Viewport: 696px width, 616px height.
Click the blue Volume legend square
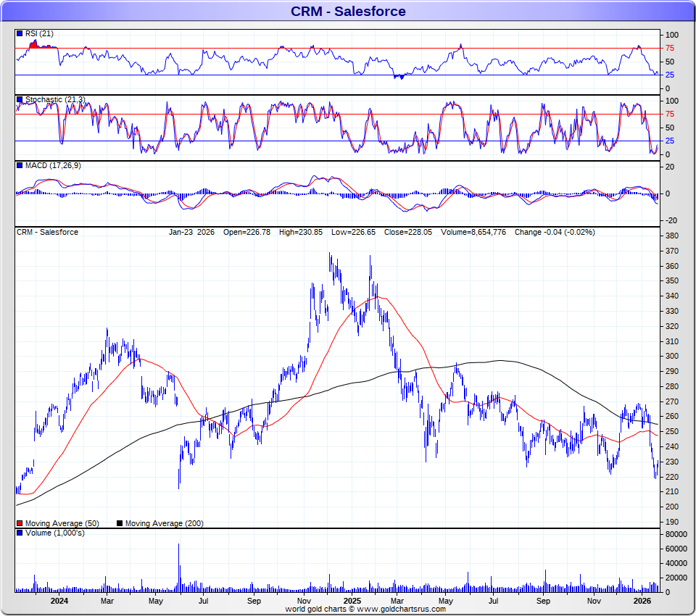coord(20,533)
